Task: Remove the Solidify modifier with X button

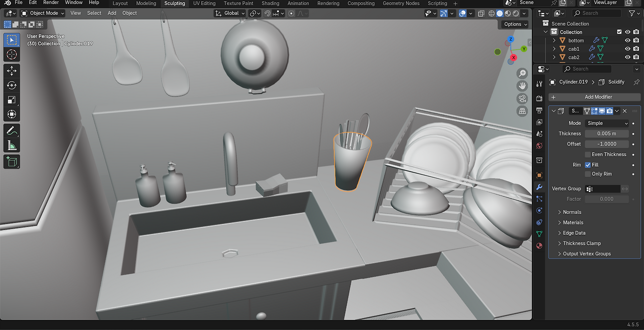Action: point(625,111)
